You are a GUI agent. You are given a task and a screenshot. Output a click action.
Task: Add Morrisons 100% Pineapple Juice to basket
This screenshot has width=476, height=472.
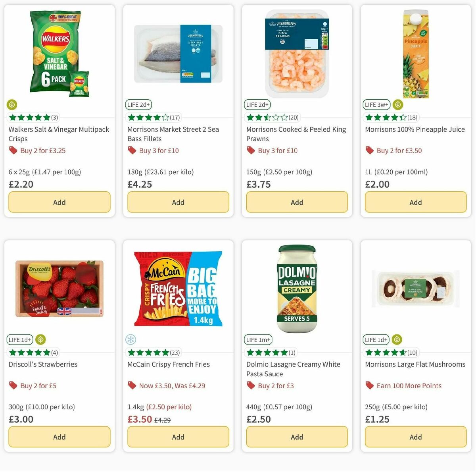415,202
